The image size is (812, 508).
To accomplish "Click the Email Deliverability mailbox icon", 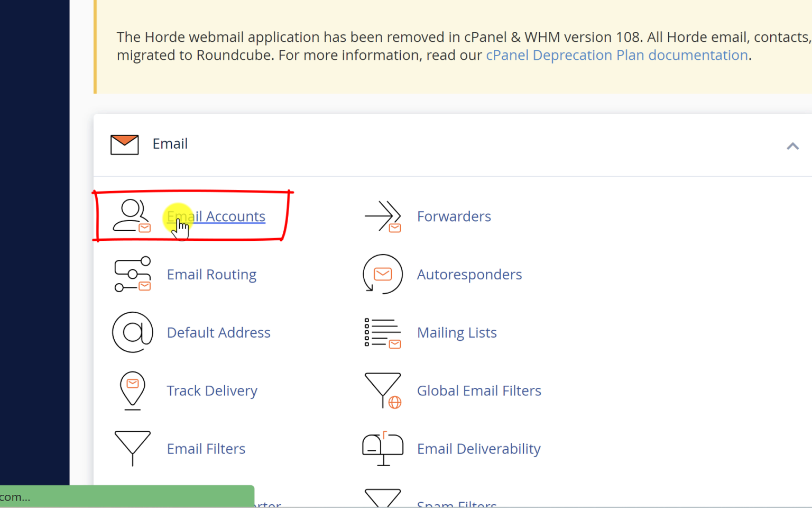I will click(x=382, y=448).
